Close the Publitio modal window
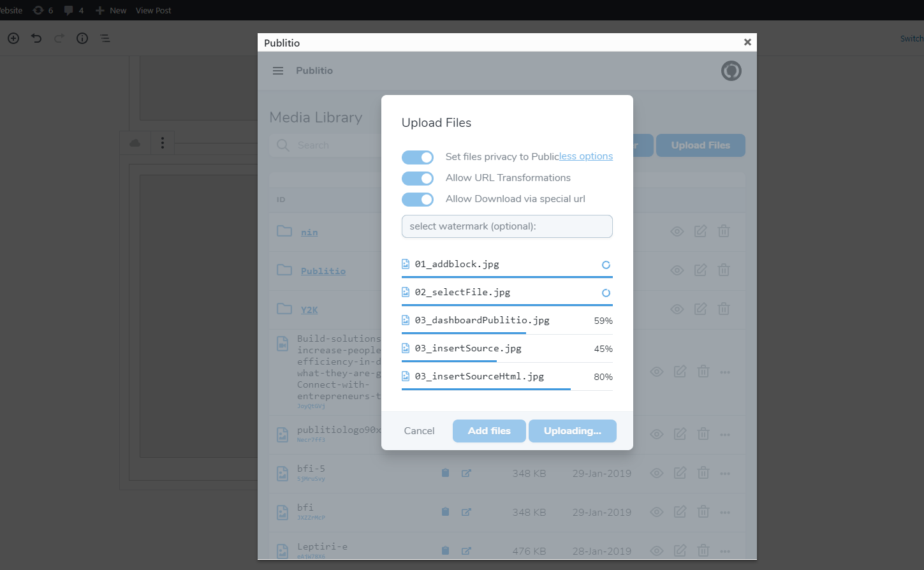 (747, 42)
